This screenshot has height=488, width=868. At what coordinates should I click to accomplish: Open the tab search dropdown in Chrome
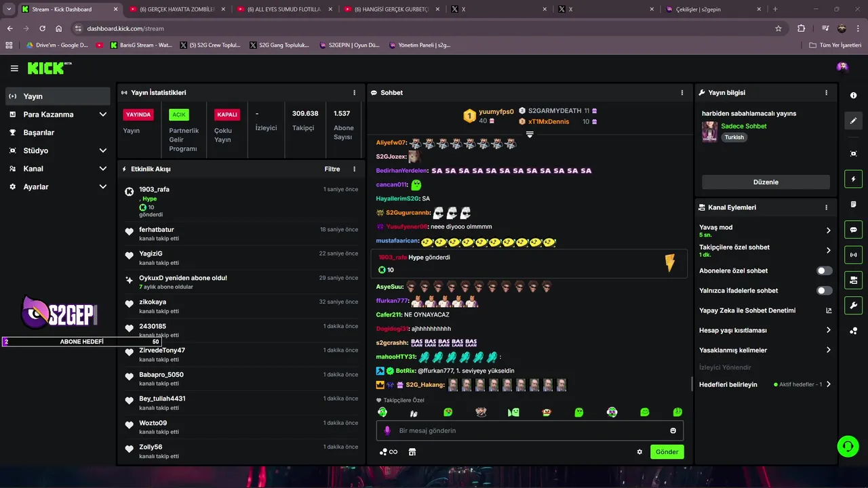tap(9, 9)
